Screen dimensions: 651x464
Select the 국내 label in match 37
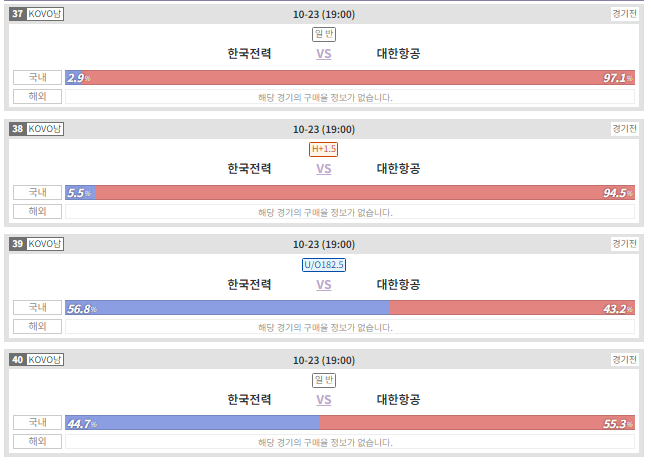[x=37, y=77]
